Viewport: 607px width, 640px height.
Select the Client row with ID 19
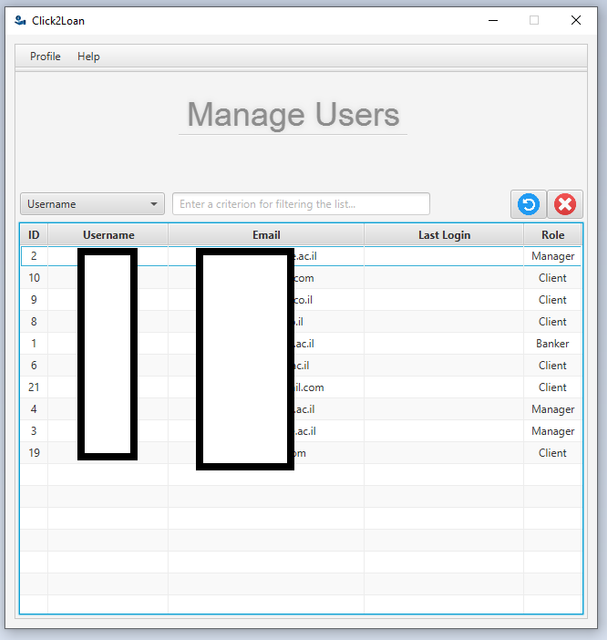(301, 453)
